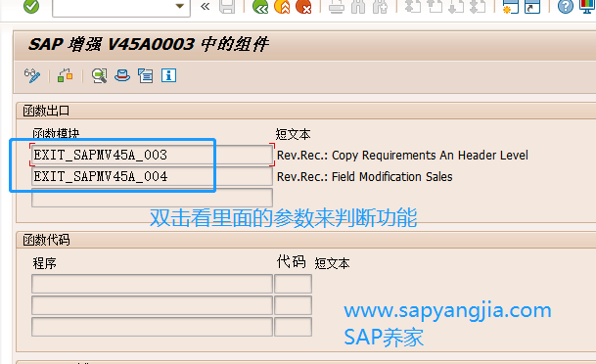Click the third empty 代码 code field
This screenshot has height=364, width=596.
click(x=293, y=327)
